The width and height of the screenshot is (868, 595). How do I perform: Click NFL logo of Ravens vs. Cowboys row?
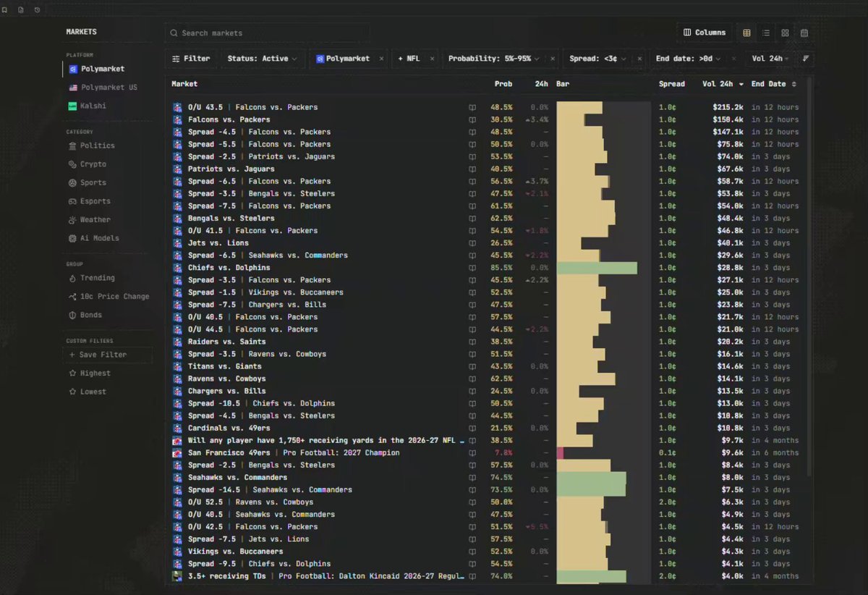[x=177, y=379]
